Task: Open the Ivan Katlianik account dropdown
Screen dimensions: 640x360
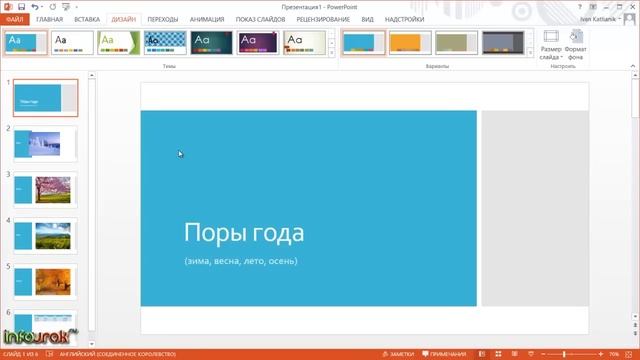Action: point(600,19)
